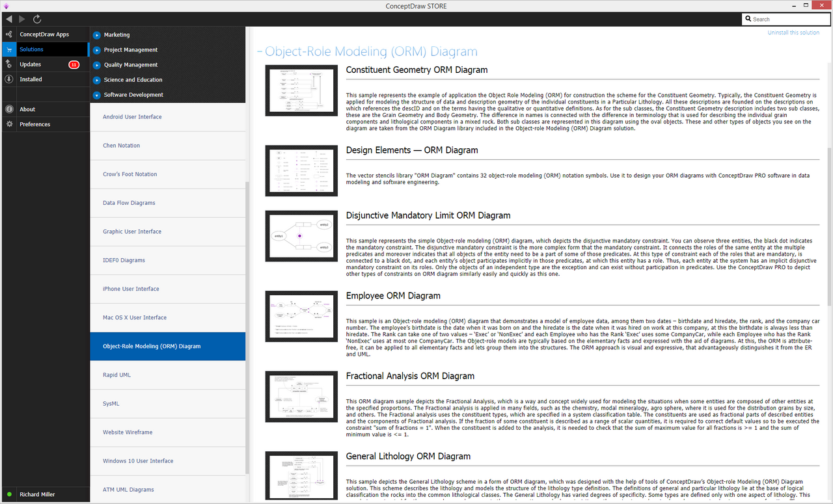
Task: Click the Installed download icon
Action: [x=8, y=79]
